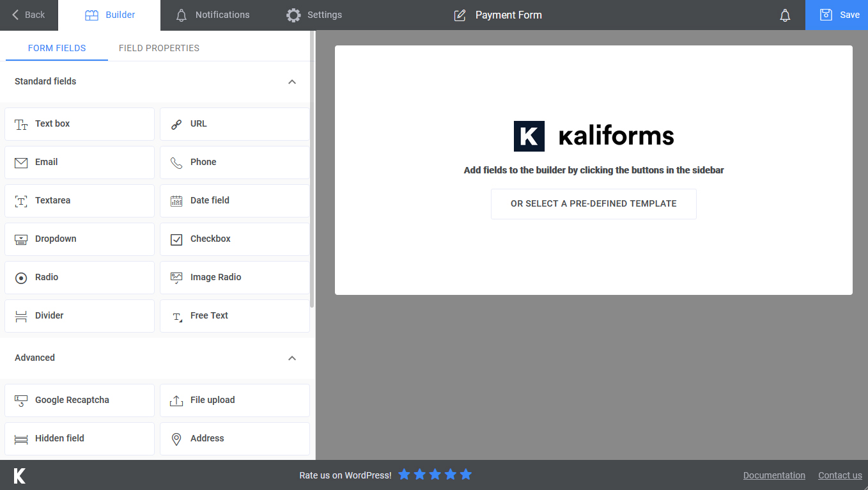Image resolution: width=868 pixels, height=490 pixels.
Task: Open the Documentation link
Action: click(774, 475)
